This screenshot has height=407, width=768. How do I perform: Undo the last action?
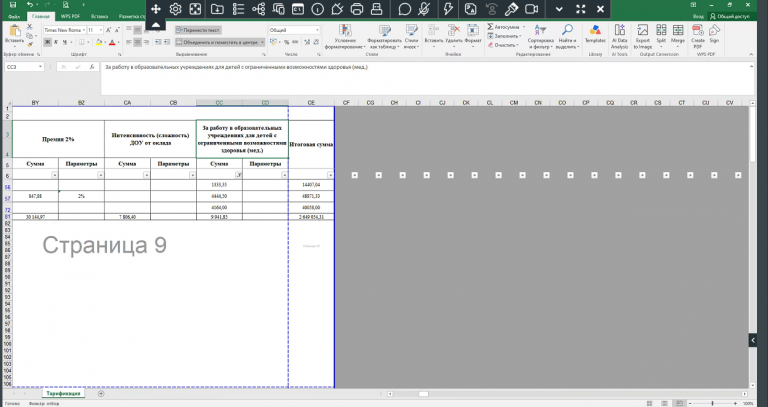(30, 5)
